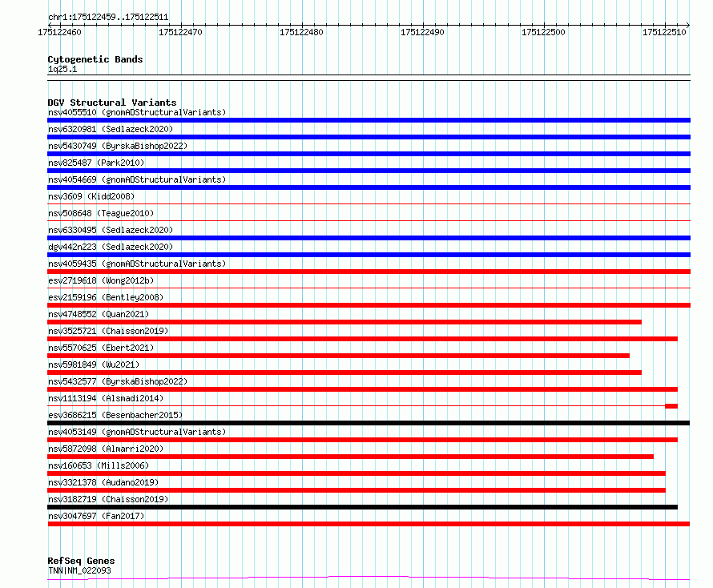Select the nsv3321378 (Audano2019) label
Image resolution: width=713 pixels, height=588 pixels.
[103, 482]
